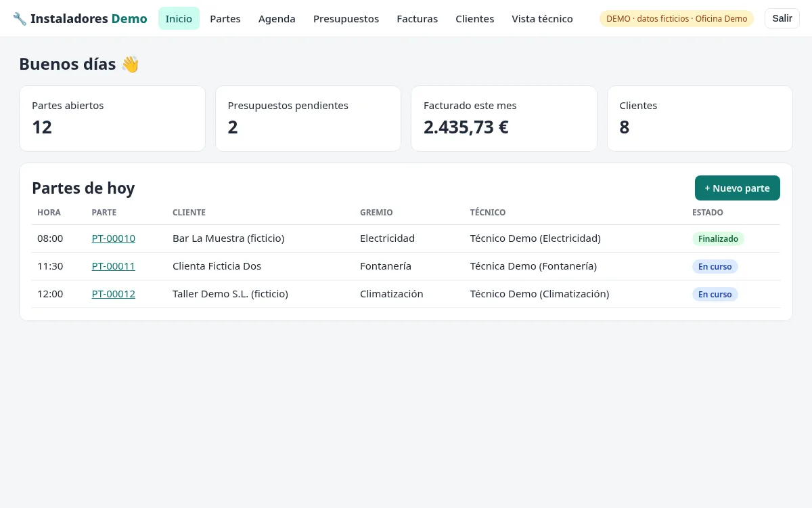Viewport: 812px width, 508px height.
Task: Open parte PT-00011
Action: pyautogui.click(x=114, y=266)
